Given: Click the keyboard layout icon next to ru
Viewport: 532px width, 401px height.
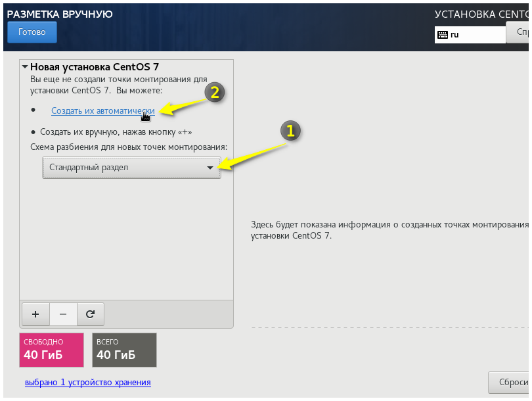Looking at the screenshot, I should [443, 35].
